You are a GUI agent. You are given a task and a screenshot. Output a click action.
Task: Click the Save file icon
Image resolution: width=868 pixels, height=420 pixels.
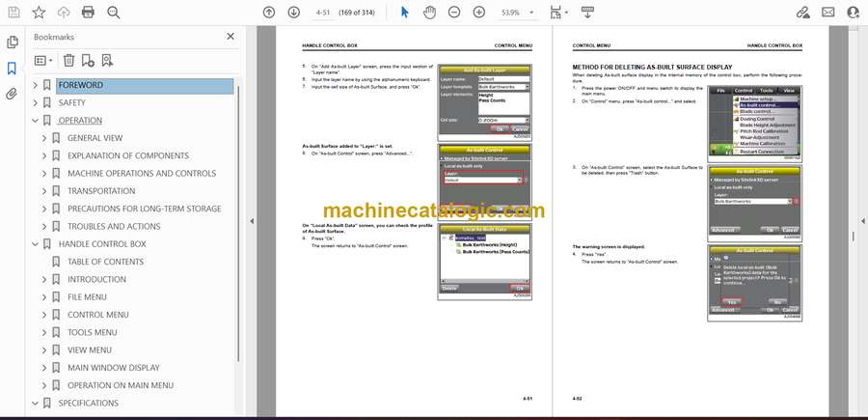pos(14,13)
